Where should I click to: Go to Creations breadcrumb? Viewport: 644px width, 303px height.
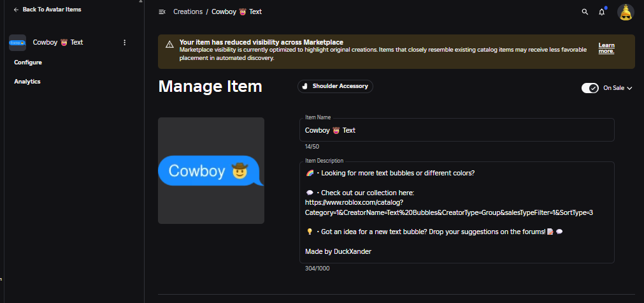(188, 12)
